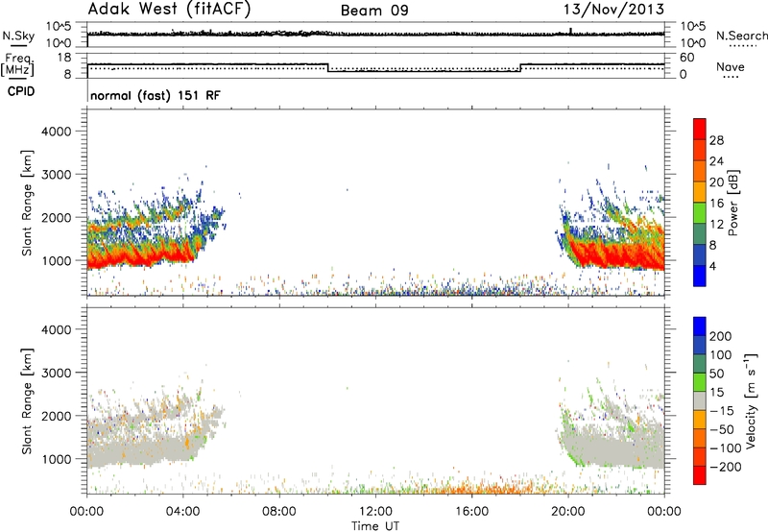Click the velocity scale value '200'
The height and width of the screenshot is (532, 768).
pyautogui.click(x=721, y=336)
